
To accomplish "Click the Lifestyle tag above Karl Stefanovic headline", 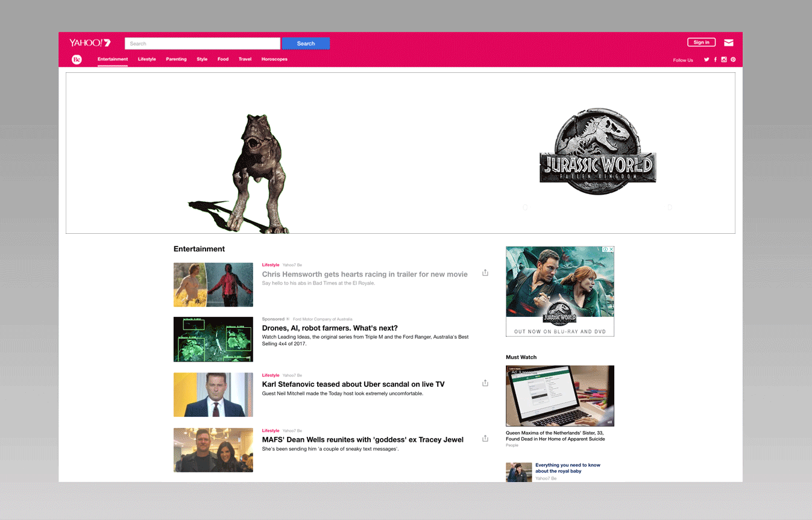I will click(271, 375).
